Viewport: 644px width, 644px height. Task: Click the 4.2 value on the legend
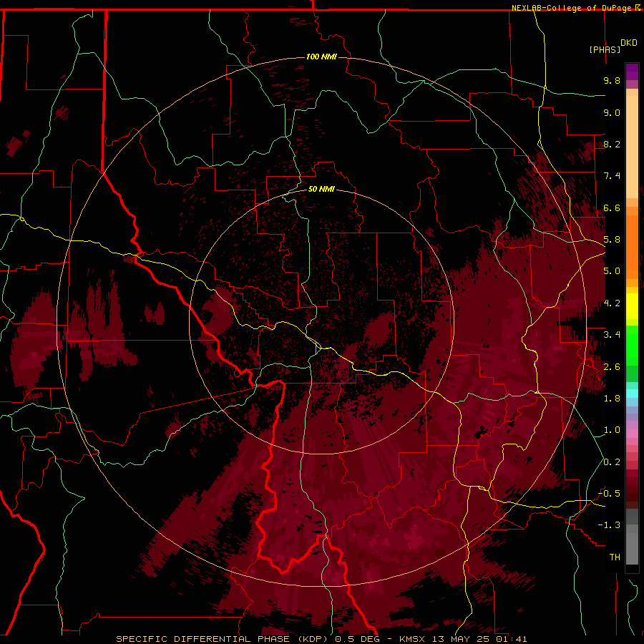(x=612, y=303)
